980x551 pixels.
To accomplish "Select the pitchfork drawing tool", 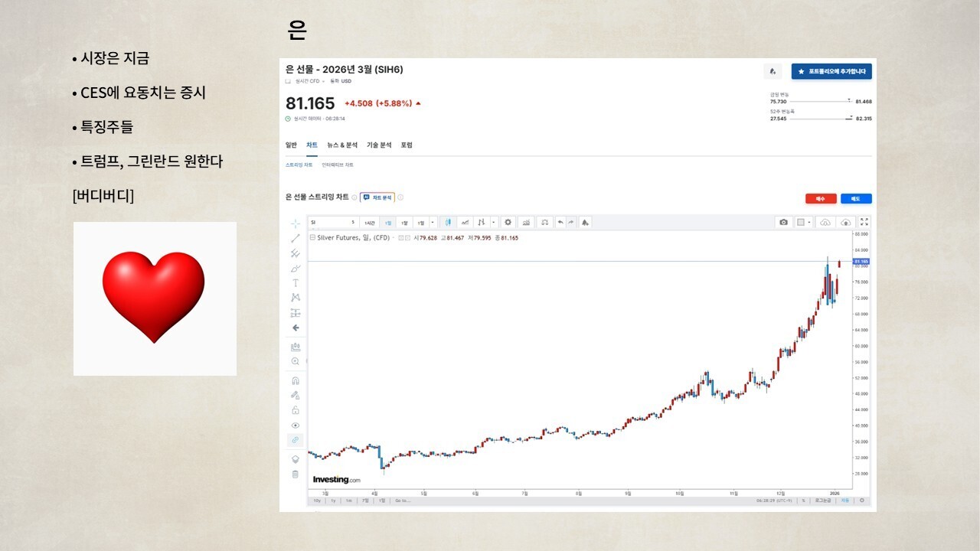I will [x=296, y=253].
